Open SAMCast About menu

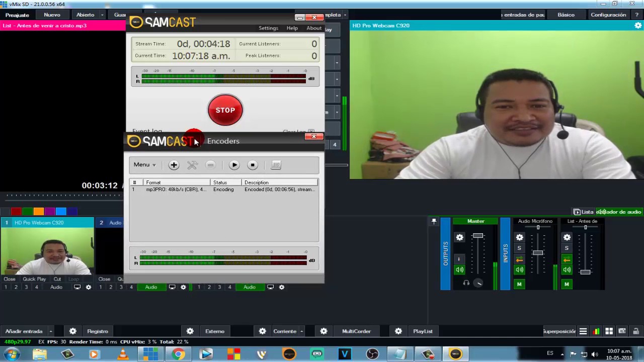pos(314,28)
